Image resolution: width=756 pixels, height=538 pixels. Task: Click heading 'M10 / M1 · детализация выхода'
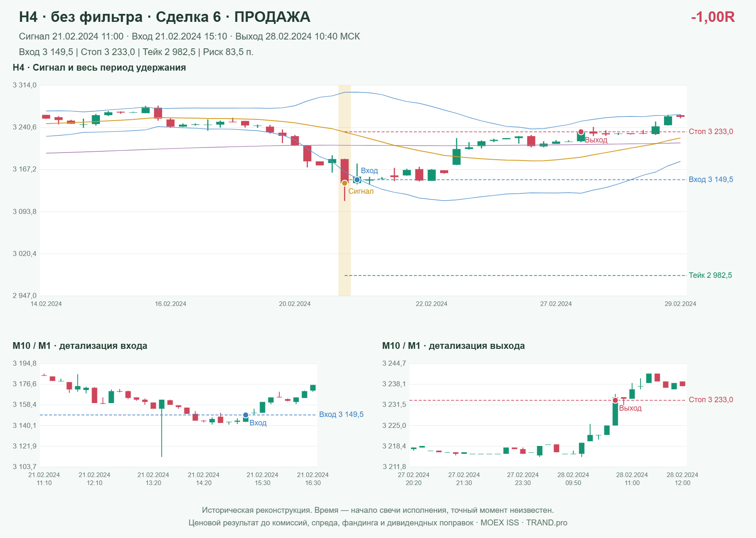click(x=454, y=346)
